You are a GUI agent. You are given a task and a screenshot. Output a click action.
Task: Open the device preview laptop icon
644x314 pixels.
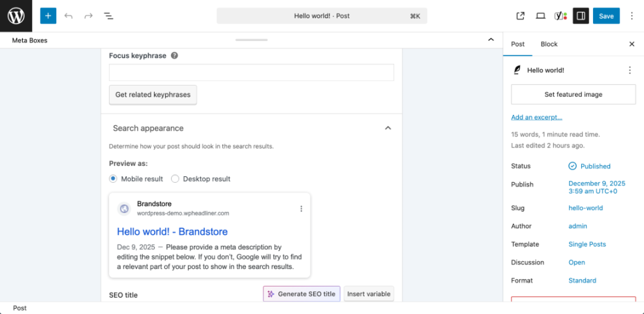[540, 16]
